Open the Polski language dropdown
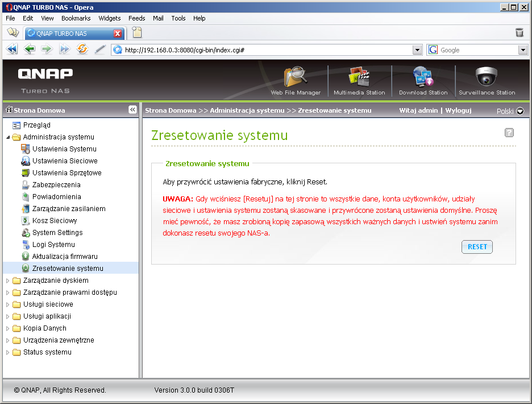The image size is (532, 404). pos(510,111)
